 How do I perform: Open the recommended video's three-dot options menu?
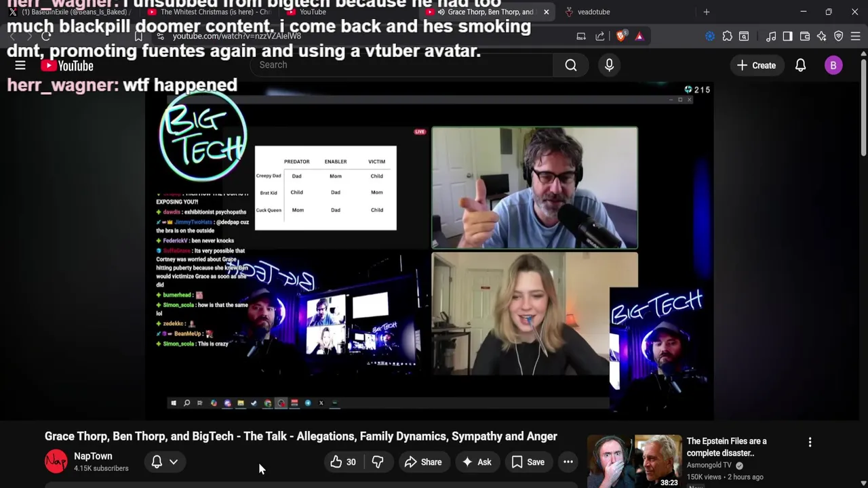(x=810, y=442)
